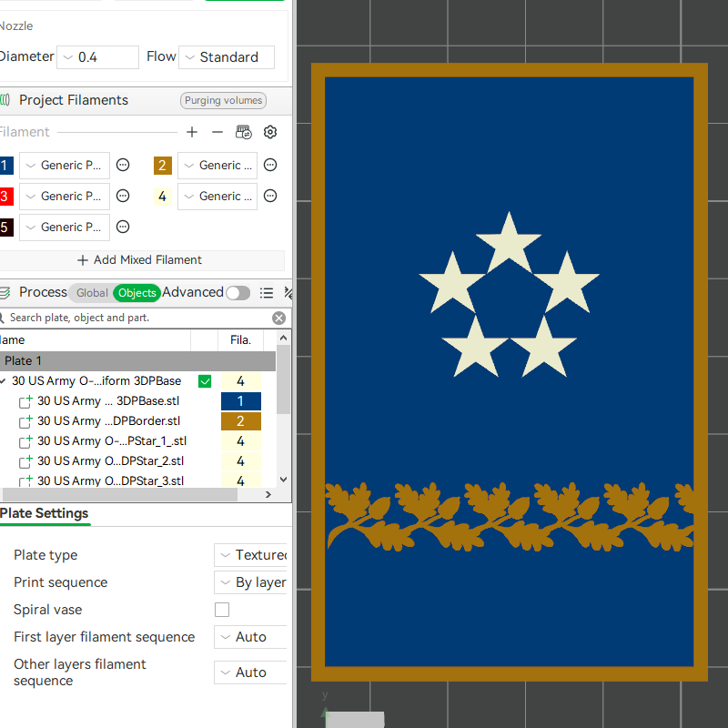Open options for filament 2
Viewport: 728px width, 728px height.
270,165
